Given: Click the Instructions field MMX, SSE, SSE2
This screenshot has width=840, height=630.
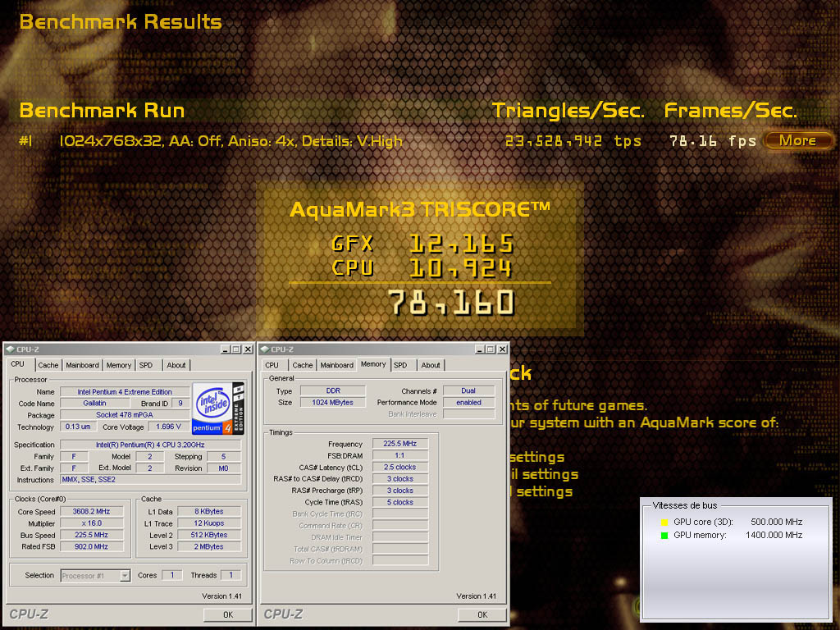Looking at the screenshot, I should 151,479.
